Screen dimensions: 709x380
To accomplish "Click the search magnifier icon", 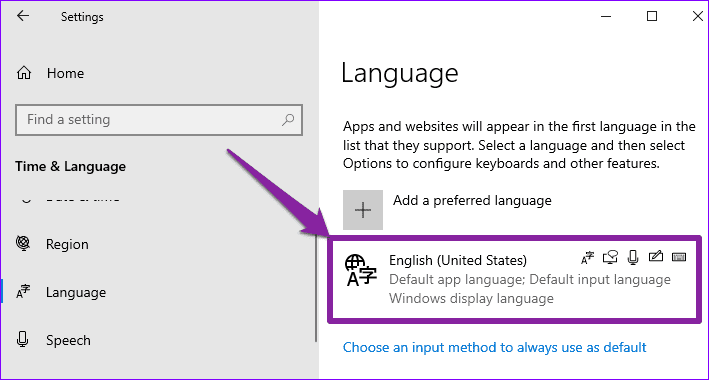I will tap(288, 119).
